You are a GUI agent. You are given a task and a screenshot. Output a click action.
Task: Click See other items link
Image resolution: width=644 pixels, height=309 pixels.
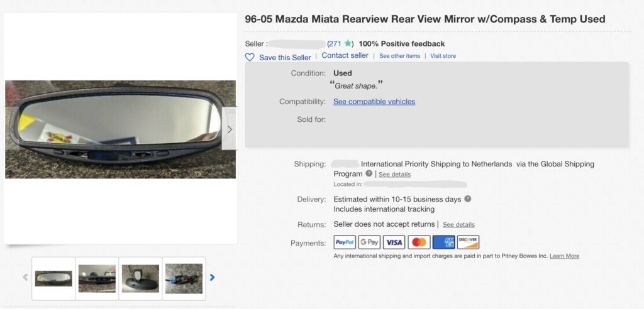399,56
